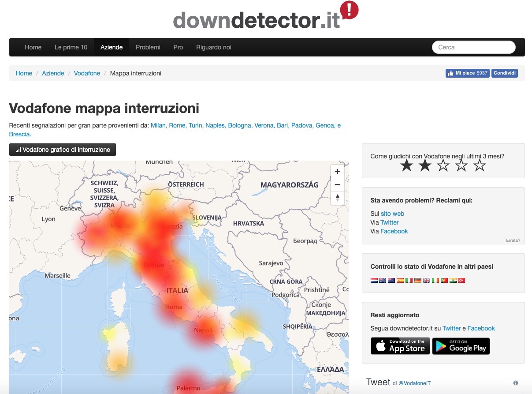Click the Vodafone breadcrumb link
This screenshot has height=394, width=532.
(x=87, y=73)
